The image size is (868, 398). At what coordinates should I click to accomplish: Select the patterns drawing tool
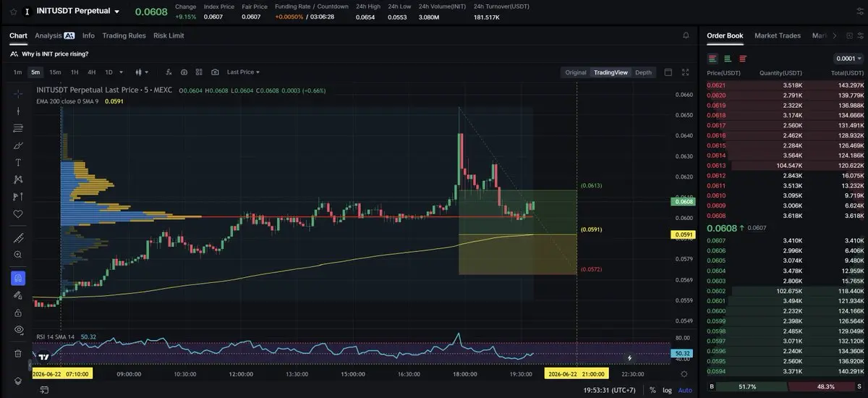(x=18, y=179)
